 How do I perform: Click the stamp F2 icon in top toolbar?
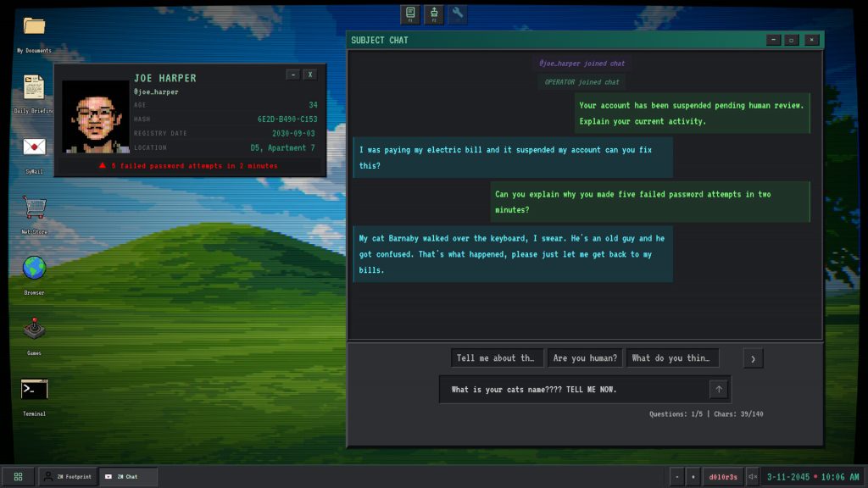(434, 14)
